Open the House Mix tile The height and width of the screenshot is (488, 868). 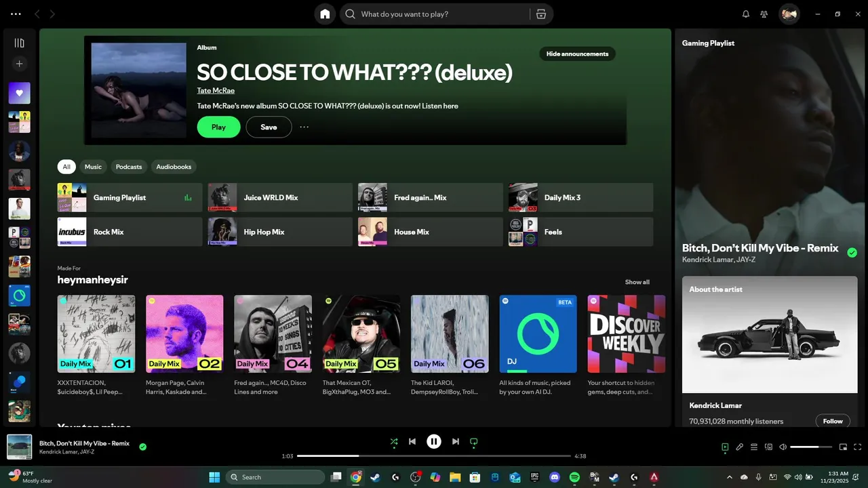point(431,232)
